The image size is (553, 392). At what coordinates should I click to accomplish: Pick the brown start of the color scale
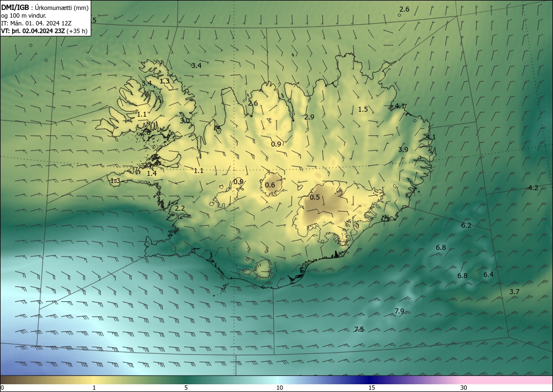click(14, 380)
